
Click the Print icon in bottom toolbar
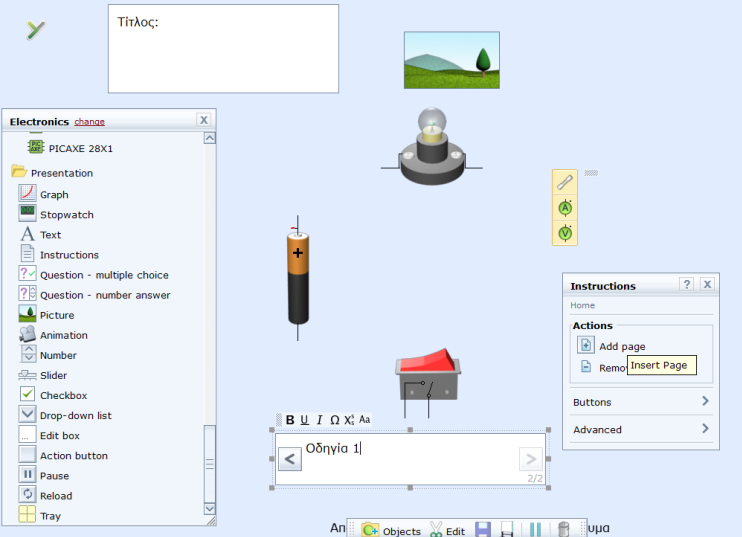click(507, 529)
